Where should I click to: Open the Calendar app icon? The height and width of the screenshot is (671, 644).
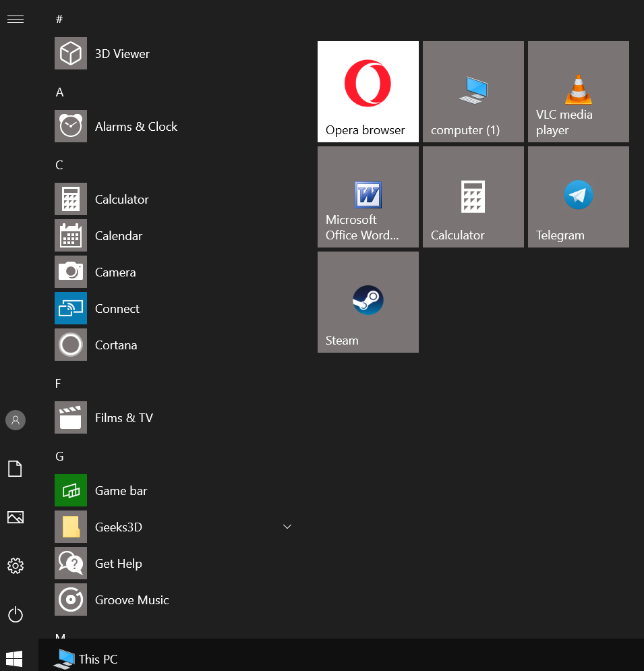pos(71,235)
